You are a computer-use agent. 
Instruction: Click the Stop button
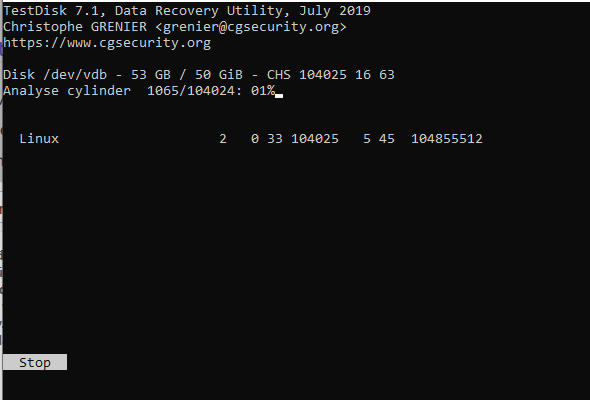pos(35,362)
